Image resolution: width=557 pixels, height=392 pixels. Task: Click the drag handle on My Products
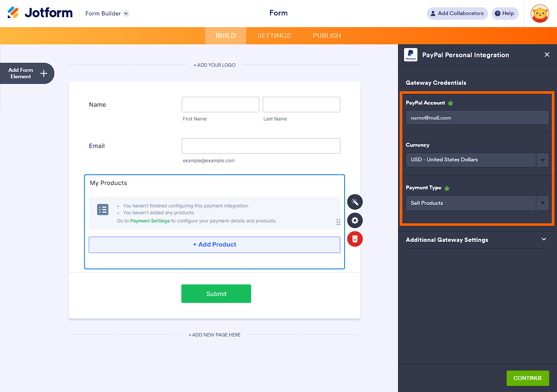coord(338,222)
